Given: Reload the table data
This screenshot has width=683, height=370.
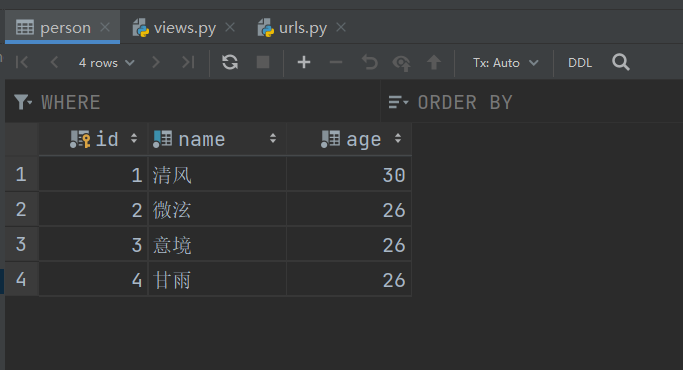Looking at the screenshot, I should [230, 62].
